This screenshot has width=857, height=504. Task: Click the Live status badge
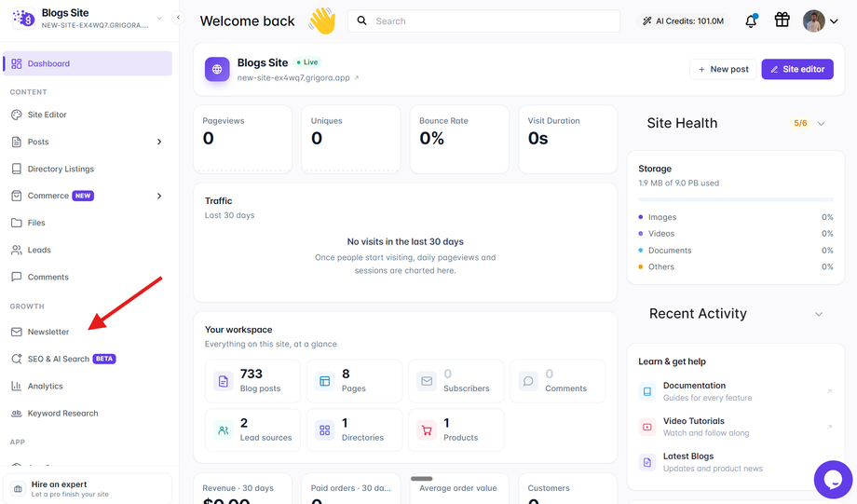[307, 62]
